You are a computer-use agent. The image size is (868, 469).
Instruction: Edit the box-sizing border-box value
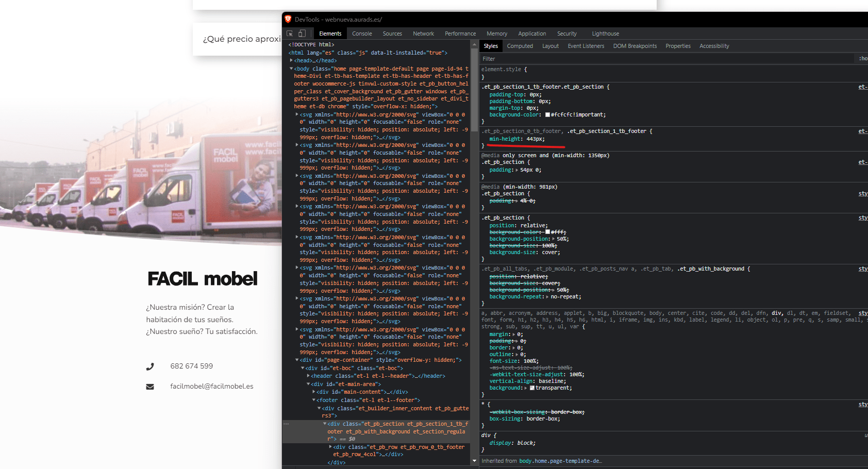542,418
